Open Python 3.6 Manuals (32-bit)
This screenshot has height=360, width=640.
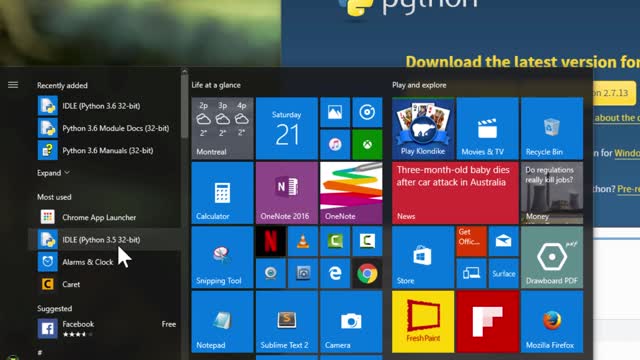click(x=104, y=150)
